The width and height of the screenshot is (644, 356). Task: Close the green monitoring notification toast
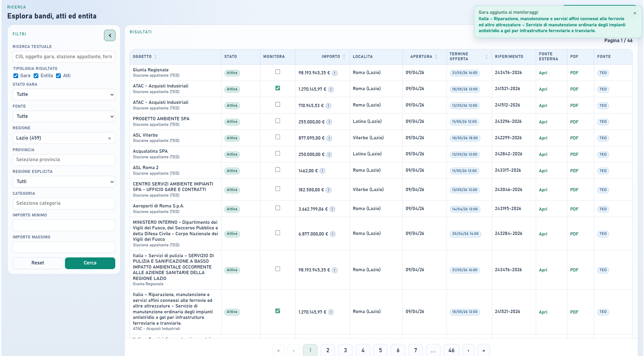click(635, 13)
